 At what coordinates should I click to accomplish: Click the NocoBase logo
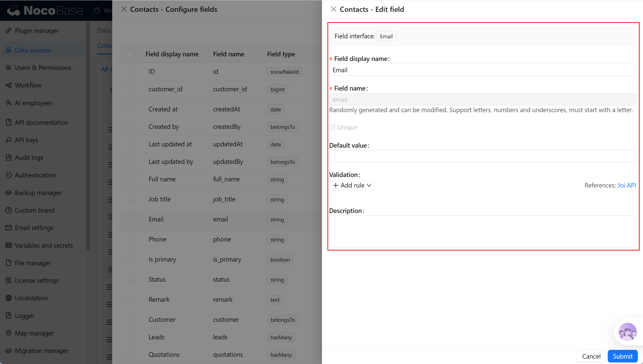45,10
